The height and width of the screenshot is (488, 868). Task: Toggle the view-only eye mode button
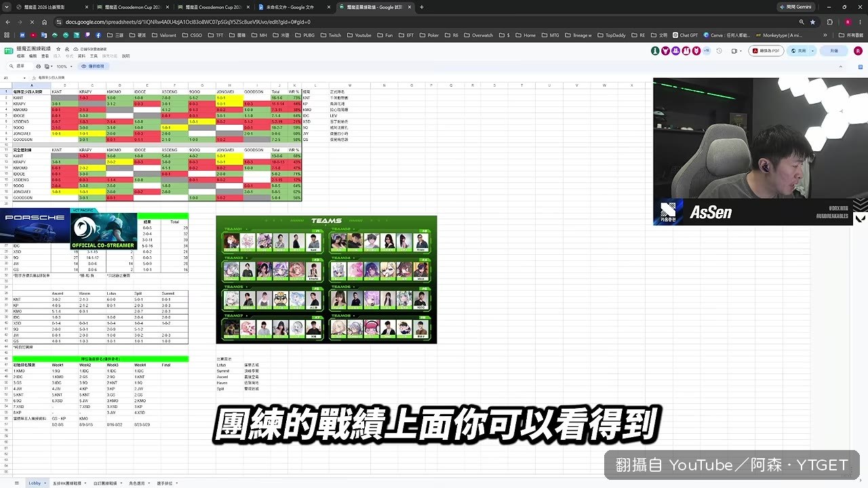click(94, 66)
